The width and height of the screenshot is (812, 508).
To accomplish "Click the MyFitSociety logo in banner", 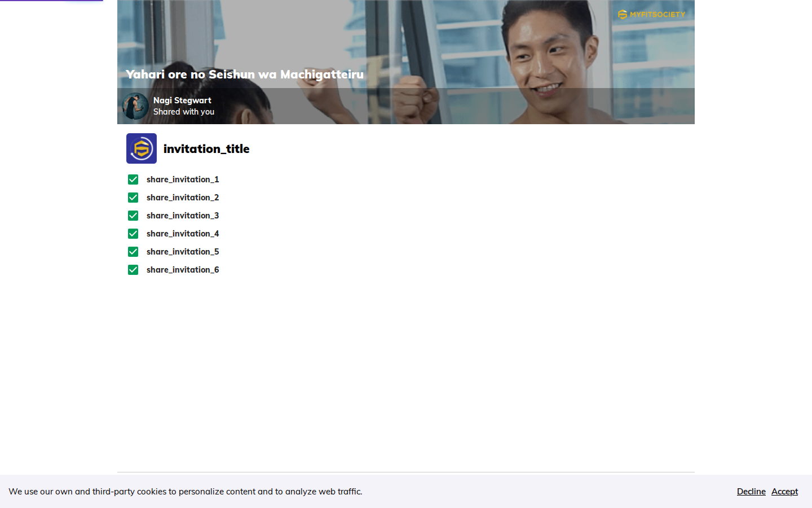I will pos(651,15).
